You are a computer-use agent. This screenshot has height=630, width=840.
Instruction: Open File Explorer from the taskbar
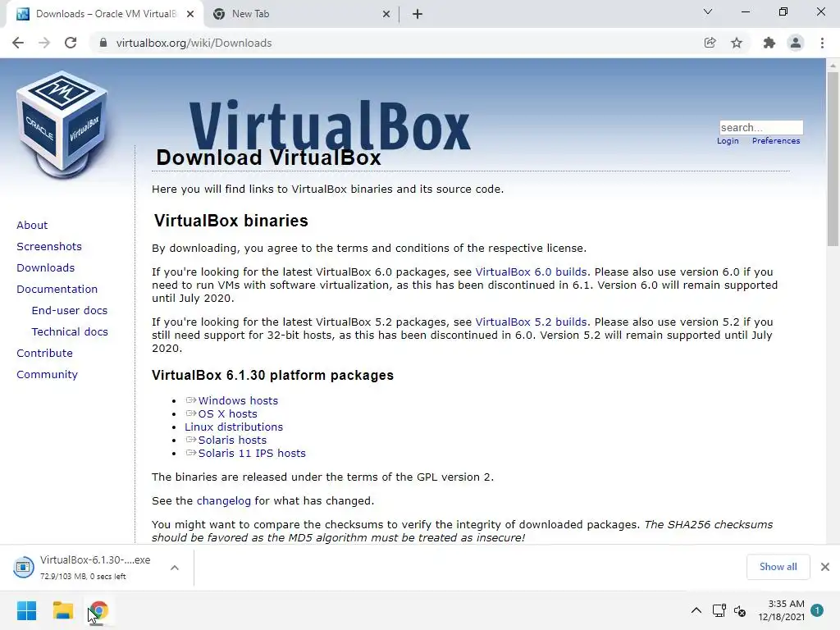pos(62,610)
